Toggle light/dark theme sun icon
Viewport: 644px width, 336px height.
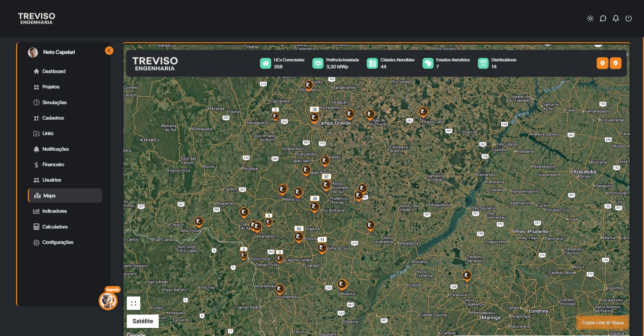click(x=590, y=18)
